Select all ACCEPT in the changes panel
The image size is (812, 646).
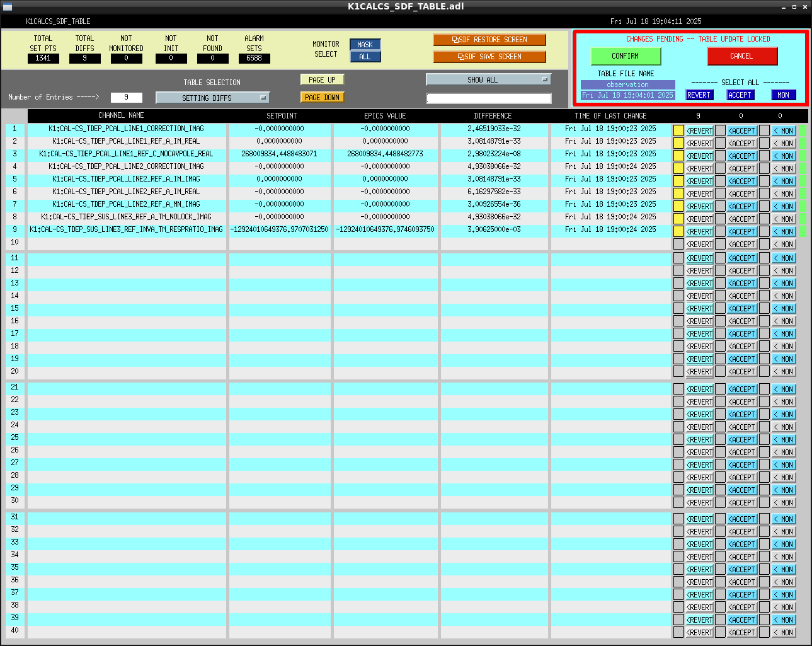tap(740, 95)
